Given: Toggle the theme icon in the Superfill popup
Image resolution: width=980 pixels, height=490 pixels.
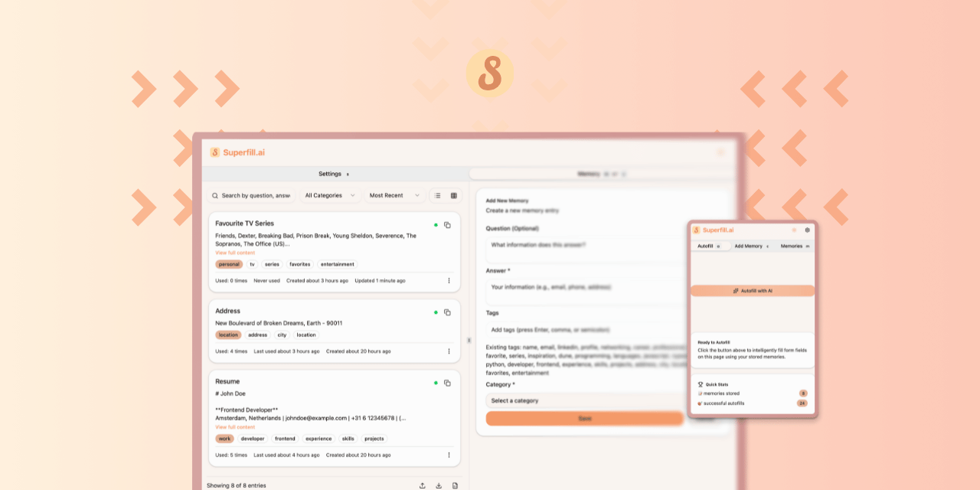Looking at the screenshot, I should click(795, 230).
